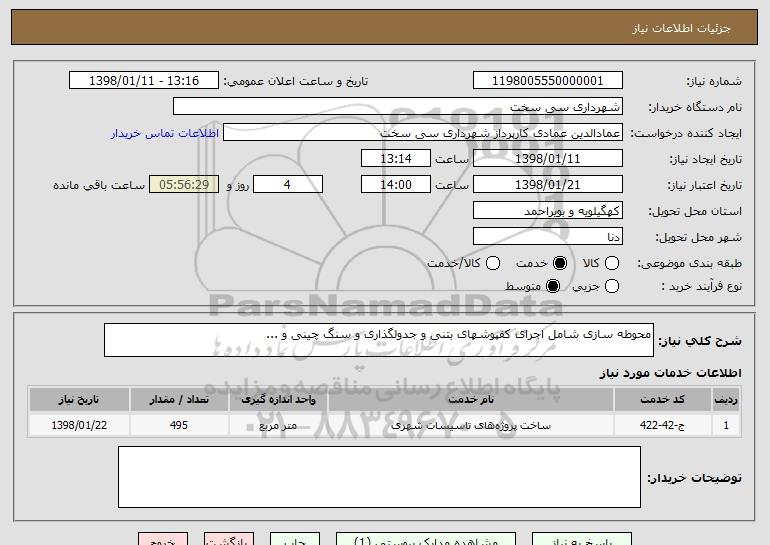Click quantity cell 495
The width and height of the screenshot is (770, 545).
pyautogui.click(x=179, y=425)
